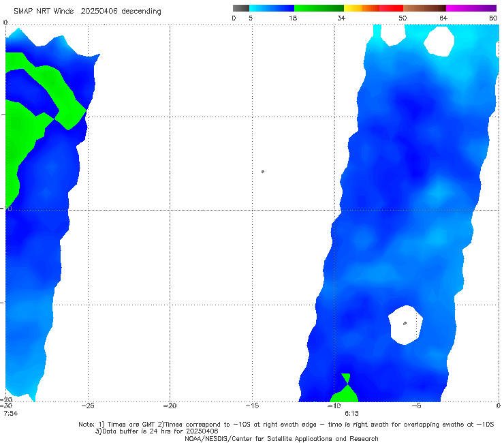Image resolution: width=504 pixels, height=443 pixels.
Task: Click the NOAA/NESDIS credit line
Action: (x=281, y=438)
